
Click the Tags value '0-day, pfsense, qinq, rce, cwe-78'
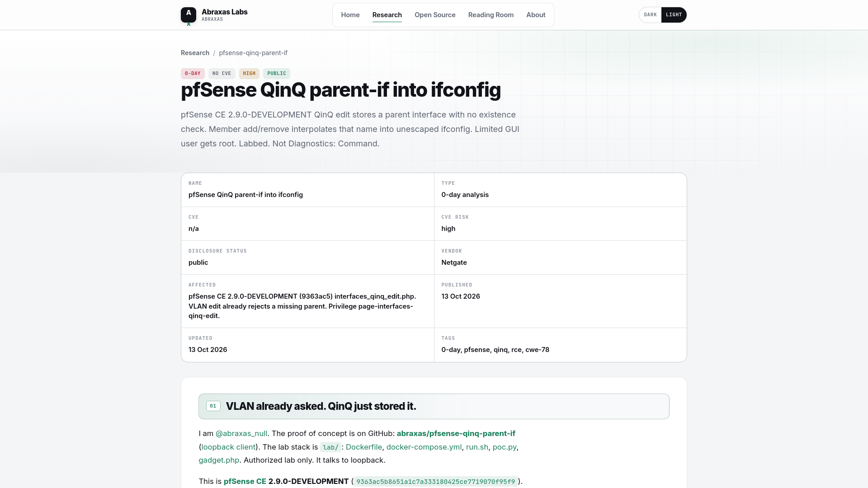[x=495, y=350]
